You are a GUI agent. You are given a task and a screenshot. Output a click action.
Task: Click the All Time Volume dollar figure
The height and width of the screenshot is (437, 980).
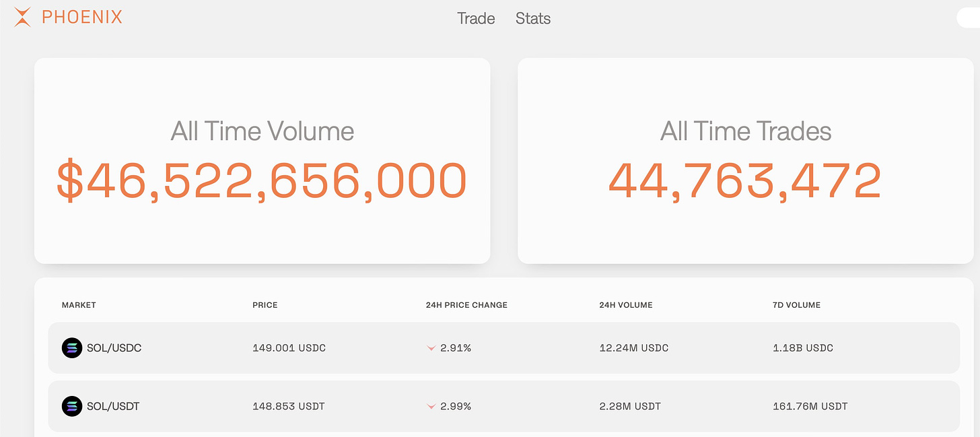click(x=262, y=180)
